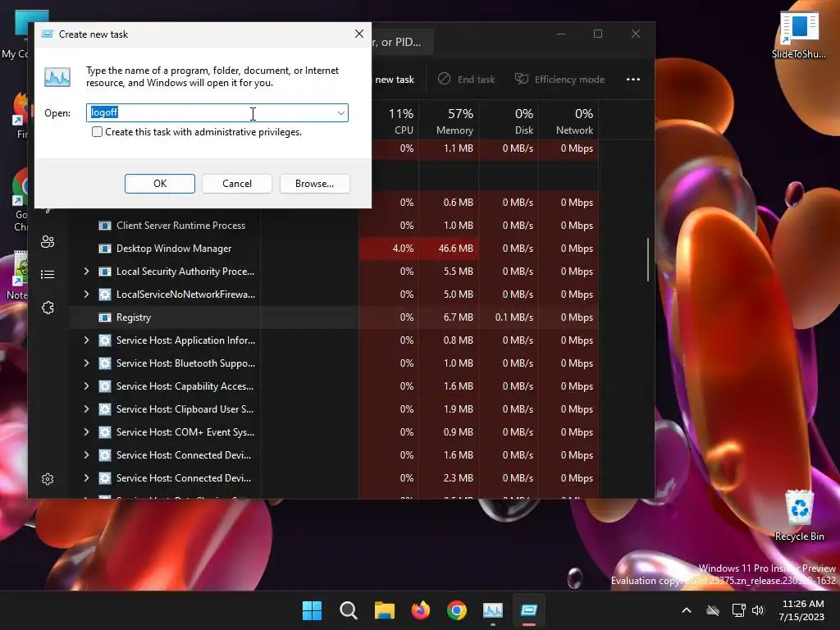The height and width of the screenshot is (630, 840).
Task: Sort by the Network column header
Action: [569, 121]
